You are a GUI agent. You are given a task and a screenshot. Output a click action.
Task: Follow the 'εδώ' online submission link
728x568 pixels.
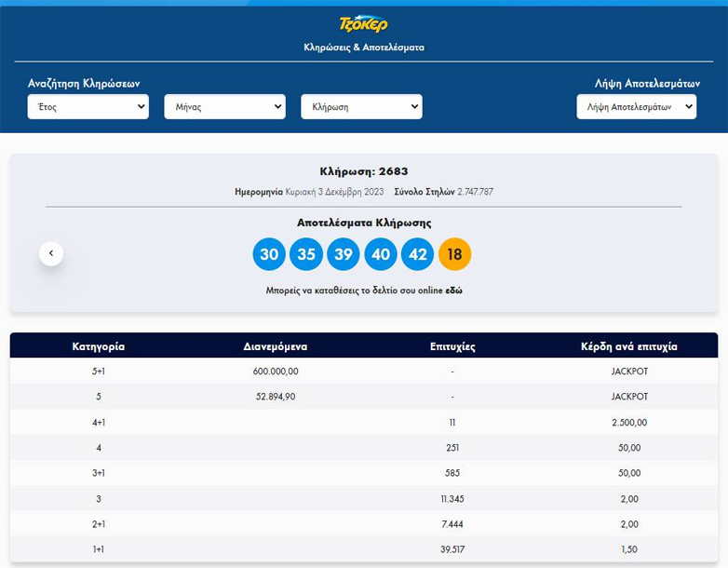(453, 291)
